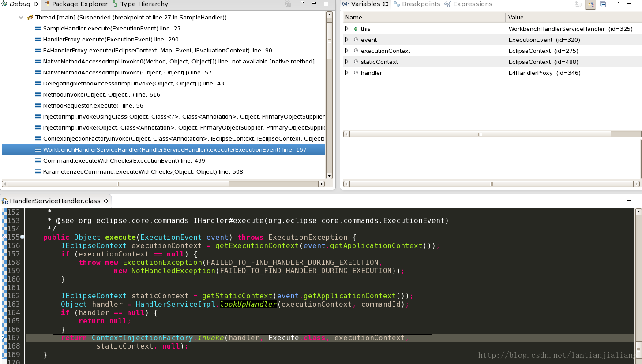642x364 pixels.
Task: Click getStaticContext on line 162
Action: click(237, 296)
